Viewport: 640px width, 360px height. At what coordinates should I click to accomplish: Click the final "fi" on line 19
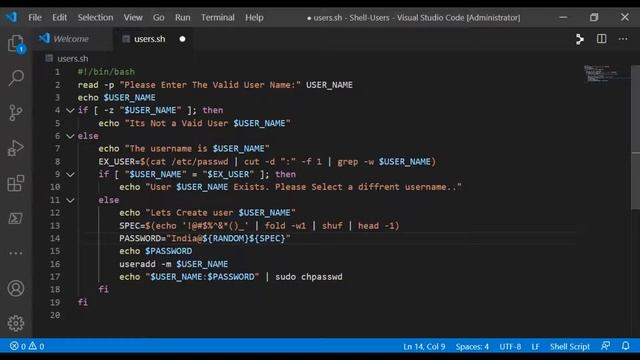83,302
